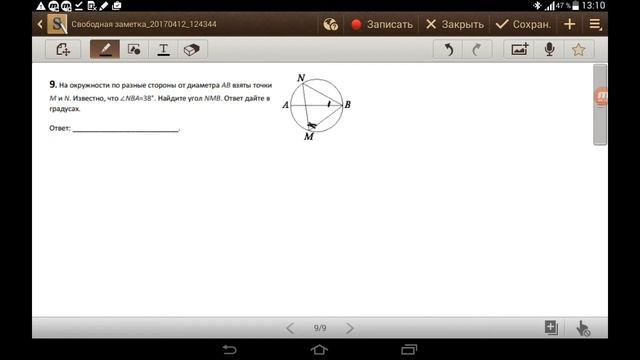Tap the warning triangle notification icon
Viewport: 640px width, 360px height.
(x=41, y=6)
